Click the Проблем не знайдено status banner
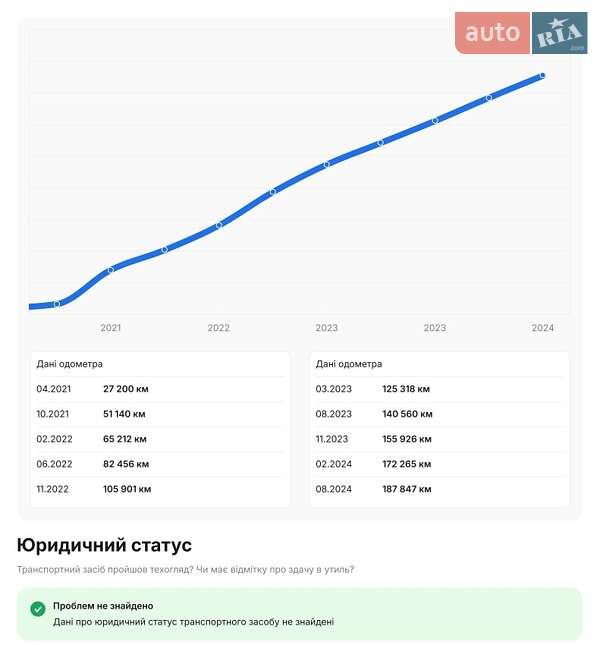This screenshot has height=645, width=600. tap(299, 614)
